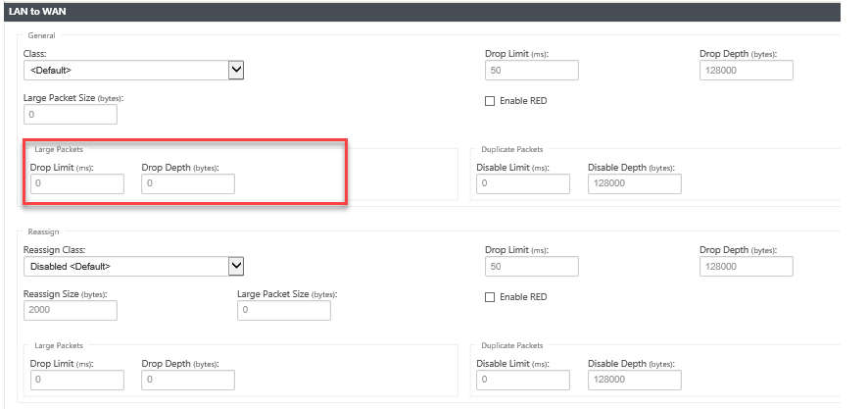Open the Reassign Class dropdown
Screen dimensions: 868x409
[x=133, y=266]
